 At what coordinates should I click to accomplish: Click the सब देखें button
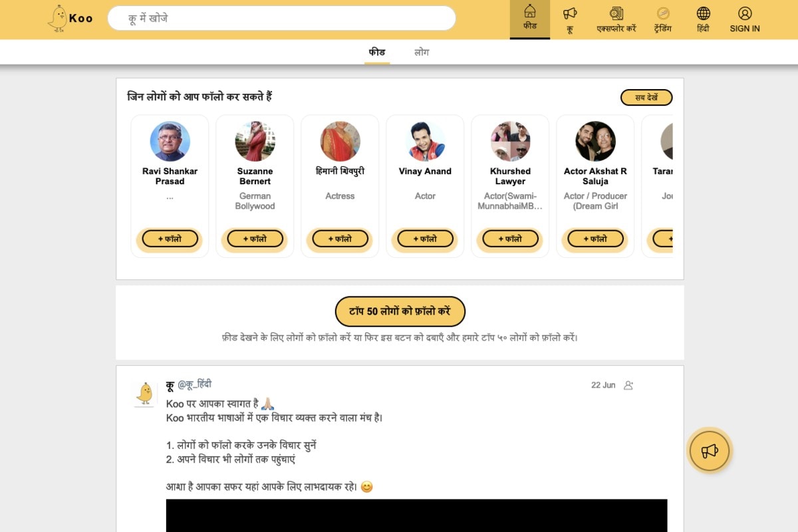point(646,98)
